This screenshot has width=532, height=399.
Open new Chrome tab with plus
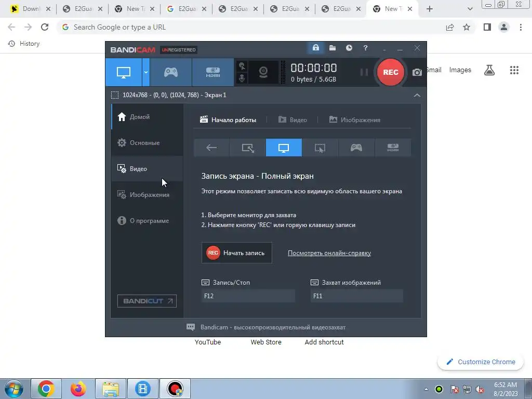pos(430,9)
